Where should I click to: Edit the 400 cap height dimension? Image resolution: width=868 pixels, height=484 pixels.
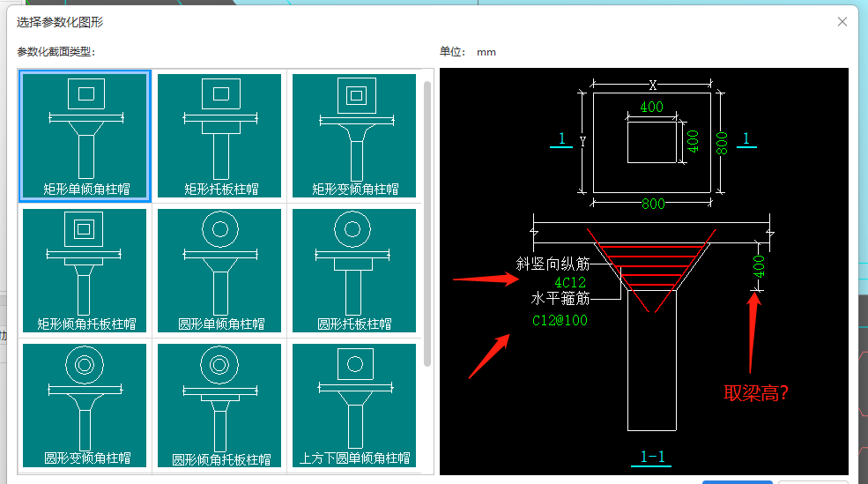pyautogui.click(x=759, y=266)
